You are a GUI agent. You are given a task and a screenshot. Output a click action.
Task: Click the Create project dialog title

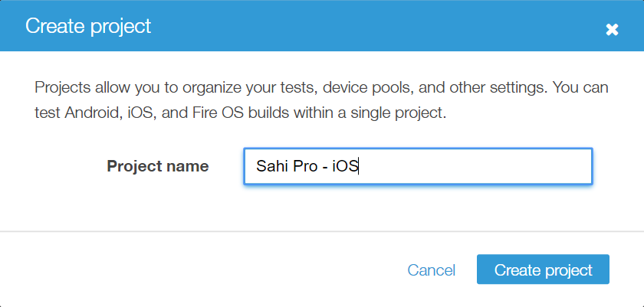coord(88,26)
